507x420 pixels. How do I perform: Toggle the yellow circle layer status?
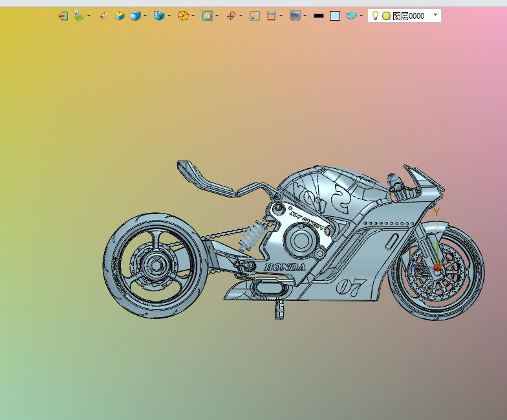point(386,16)
